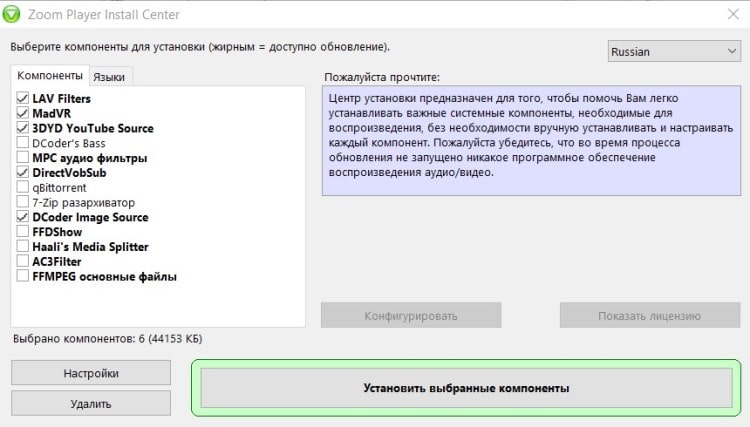Switch to the Языки tab
The height and width of the screenshot is (427, 750).
tap(109, 77)
